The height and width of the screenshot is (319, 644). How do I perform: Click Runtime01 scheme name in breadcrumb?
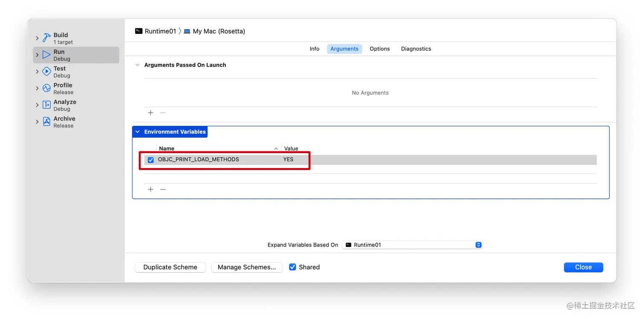(161, 31)
